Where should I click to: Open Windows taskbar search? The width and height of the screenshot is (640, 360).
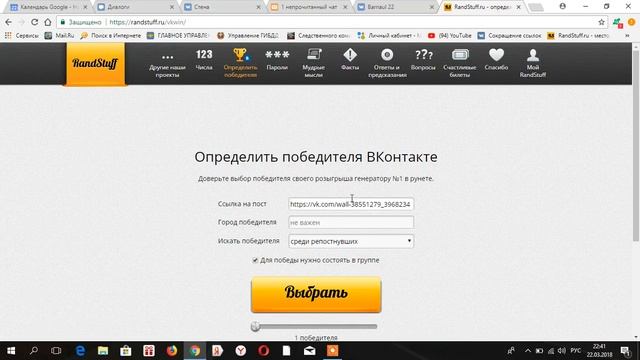point(34,351)
